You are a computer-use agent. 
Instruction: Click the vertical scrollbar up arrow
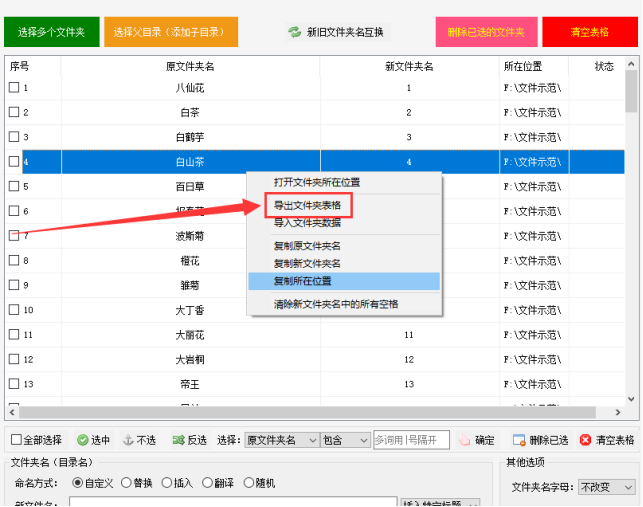click(x=631, y=64)
